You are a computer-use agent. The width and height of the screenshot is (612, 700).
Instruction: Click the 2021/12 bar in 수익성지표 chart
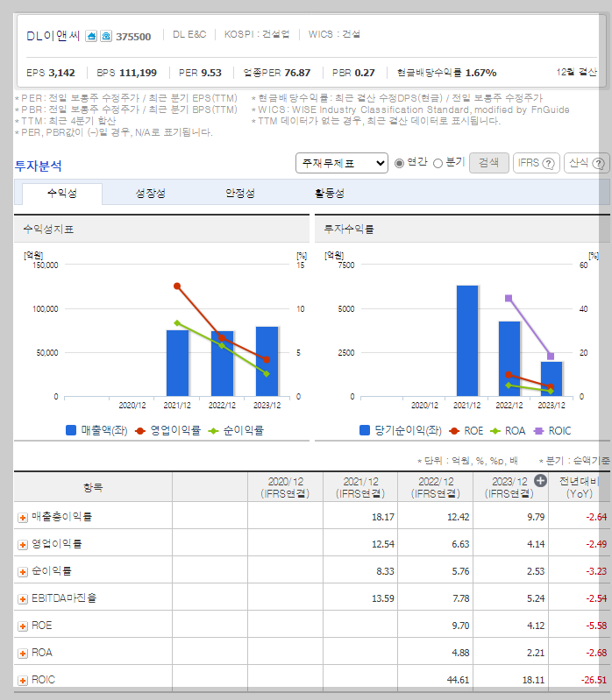177,363
